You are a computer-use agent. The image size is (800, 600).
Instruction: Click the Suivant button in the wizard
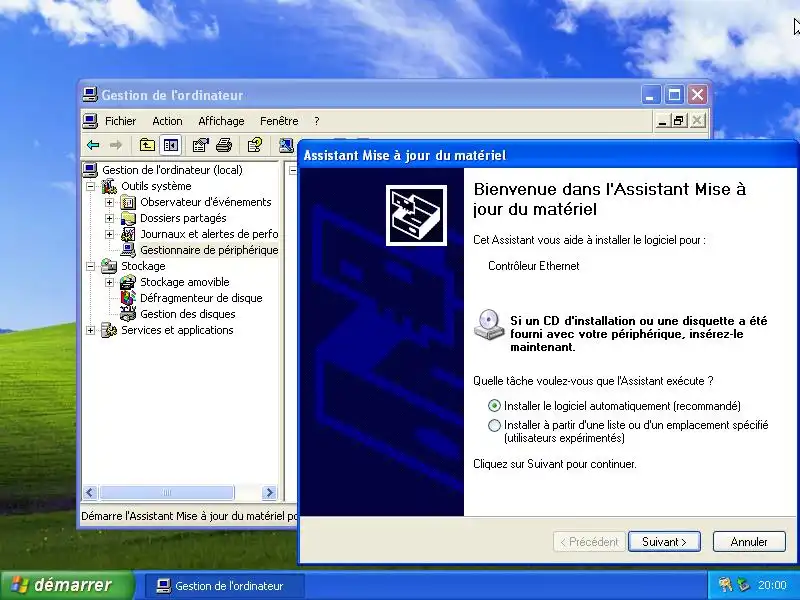click(x=664, y=542)
